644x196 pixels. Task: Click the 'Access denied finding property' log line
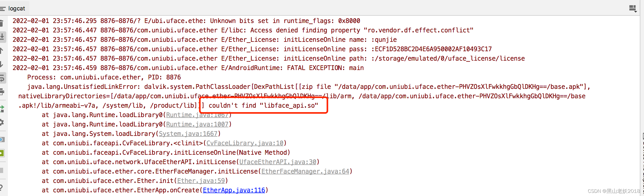pyautogui.click(x=243, y=30)
